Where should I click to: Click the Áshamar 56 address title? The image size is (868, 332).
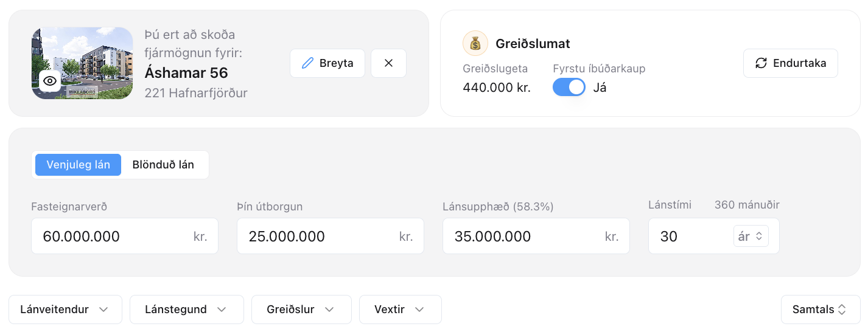[186, 73]
